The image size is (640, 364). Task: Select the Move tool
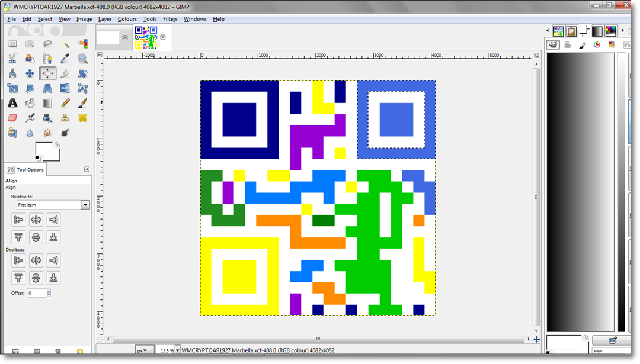click(x=30, y=73)
